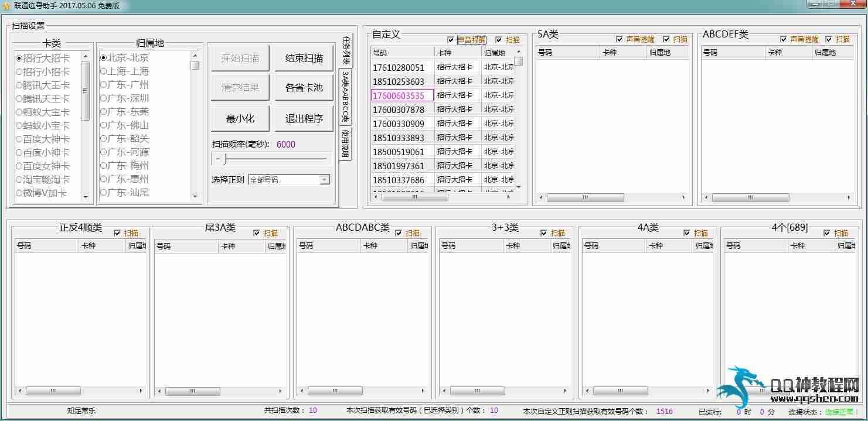Image resolution: width=868 pixels, height=421 pixels.
Task: Click the horizontal scrollbar under 5A类 table
Action: [x=612, y=198]
